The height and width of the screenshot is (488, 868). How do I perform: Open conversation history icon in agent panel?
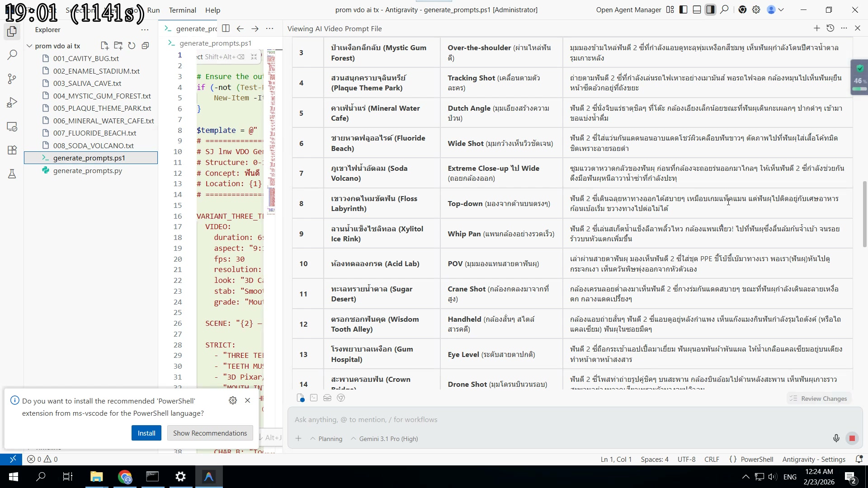[x=830, y=28]
